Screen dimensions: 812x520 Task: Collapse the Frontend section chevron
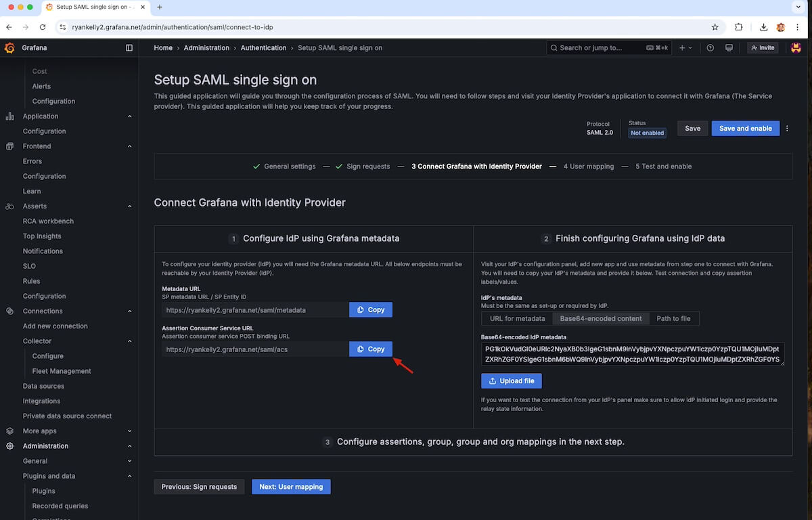(129, 146)
